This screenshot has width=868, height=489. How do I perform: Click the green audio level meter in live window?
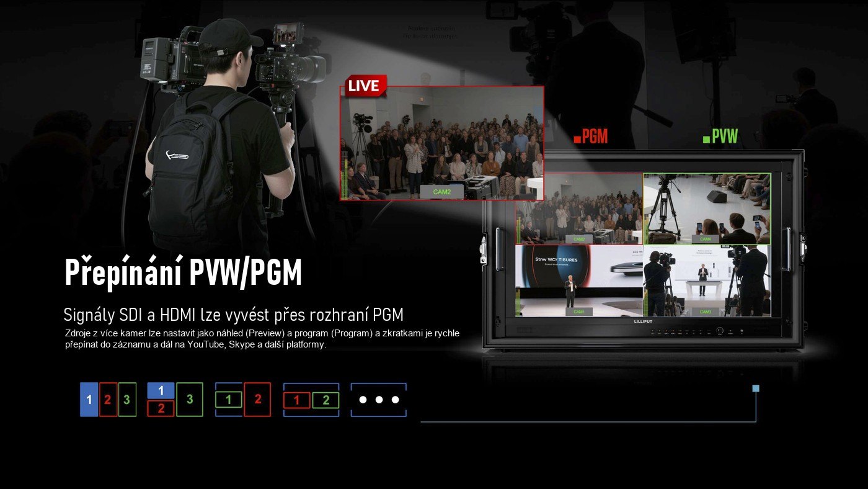click(x=344, y=177)
